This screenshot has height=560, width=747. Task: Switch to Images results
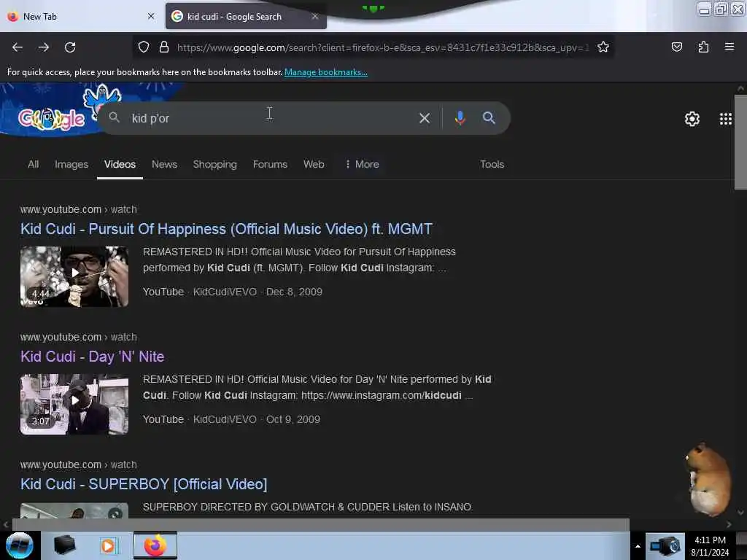pos(71,164)
